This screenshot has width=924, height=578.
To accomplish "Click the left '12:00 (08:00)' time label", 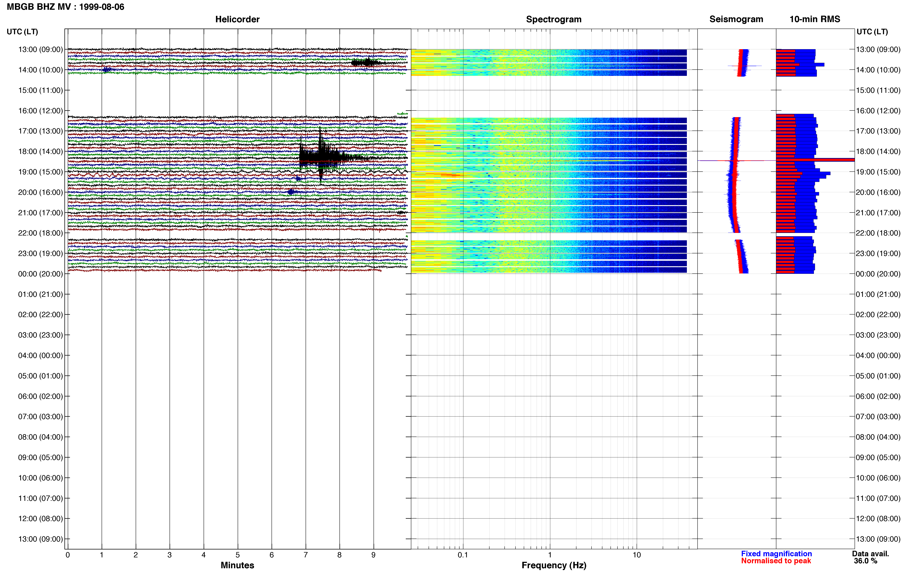I will click(41, 519).
